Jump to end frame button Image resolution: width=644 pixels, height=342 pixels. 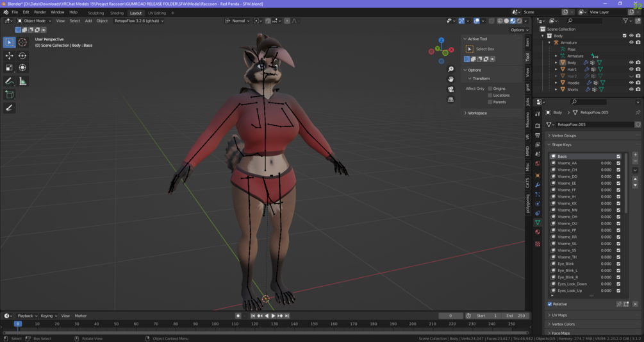(x=287, y=316)
